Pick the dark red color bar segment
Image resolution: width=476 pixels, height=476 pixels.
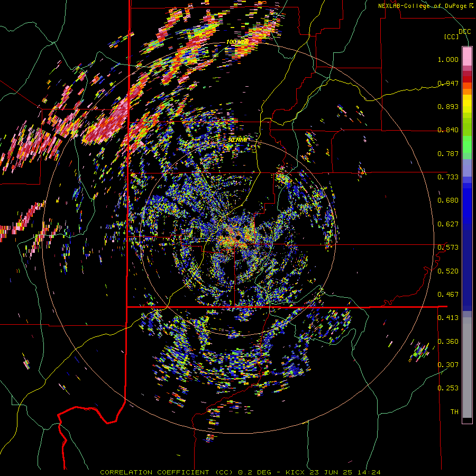click(467, 79)
